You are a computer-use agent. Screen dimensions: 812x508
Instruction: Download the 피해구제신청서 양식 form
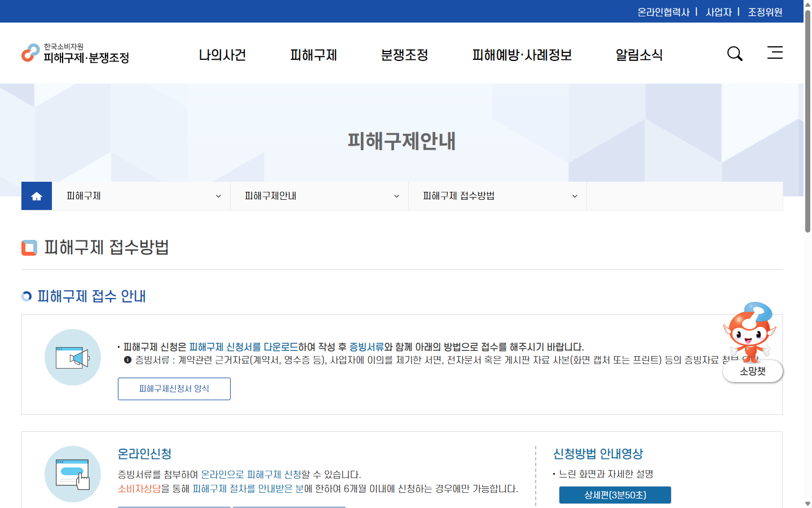[174, 389]
